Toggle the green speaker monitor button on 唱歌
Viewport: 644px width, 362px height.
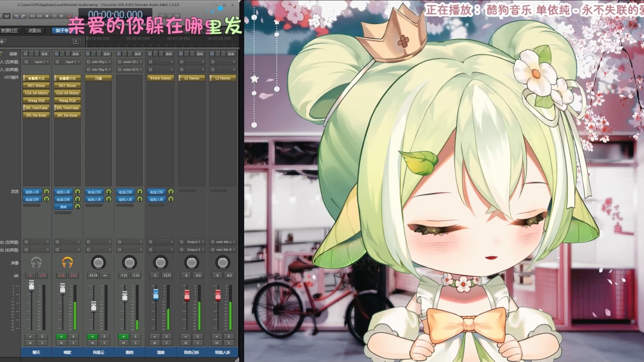pyautogui.click(x=61, y=336)
